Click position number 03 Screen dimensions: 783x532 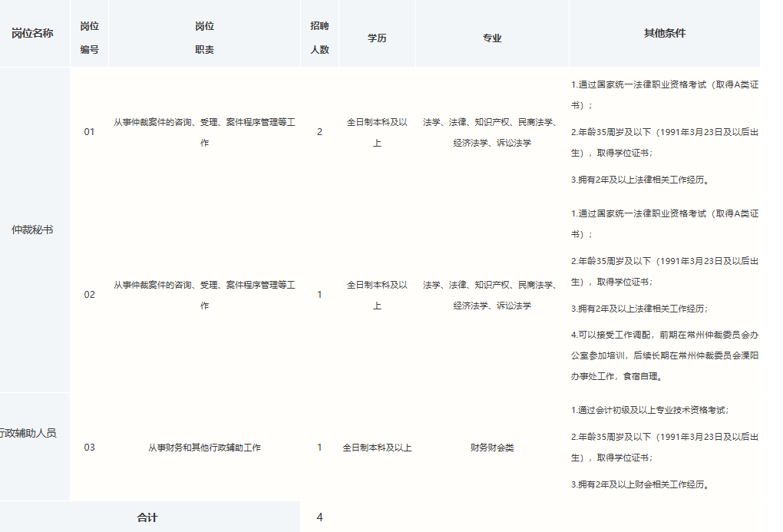pos(89,448)
